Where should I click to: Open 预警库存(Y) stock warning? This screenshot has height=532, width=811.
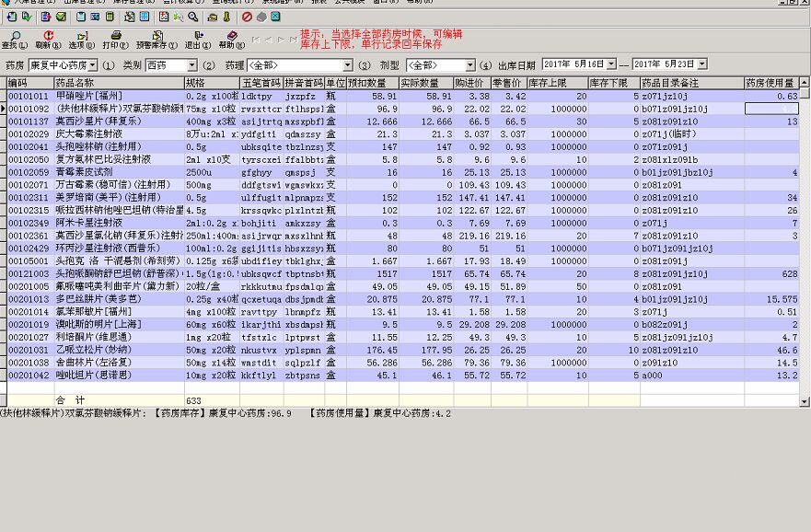coord(156,40)
